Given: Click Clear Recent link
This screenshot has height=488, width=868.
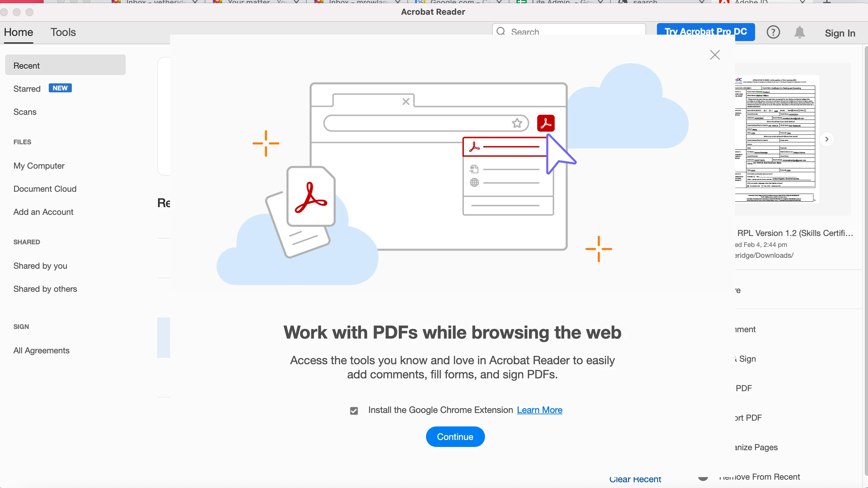Looking at the screenshot, I should (x=635, y=480).
